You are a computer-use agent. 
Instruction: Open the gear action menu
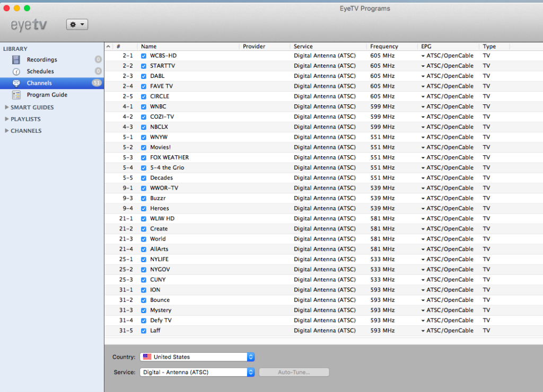pos(77,24)
